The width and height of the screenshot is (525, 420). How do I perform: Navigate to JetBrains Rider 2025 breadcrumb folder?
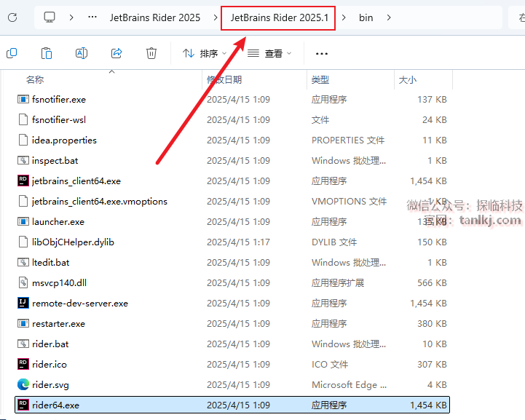click(x=154, y=17)
